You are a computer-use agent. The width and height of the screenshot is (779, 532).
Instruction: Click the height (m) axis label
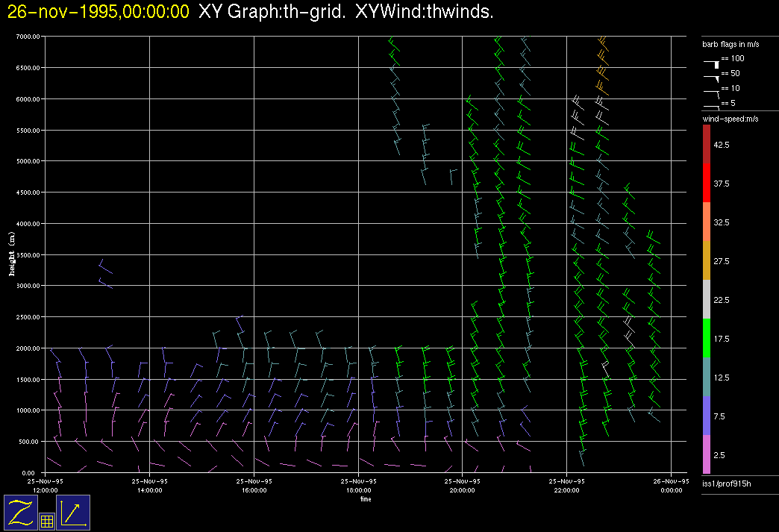coord(12,254)
